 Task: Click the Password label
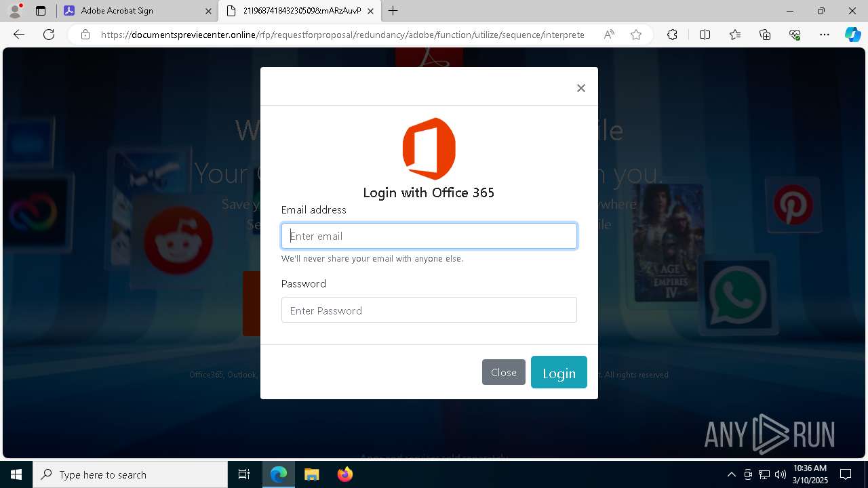(304, 284)
